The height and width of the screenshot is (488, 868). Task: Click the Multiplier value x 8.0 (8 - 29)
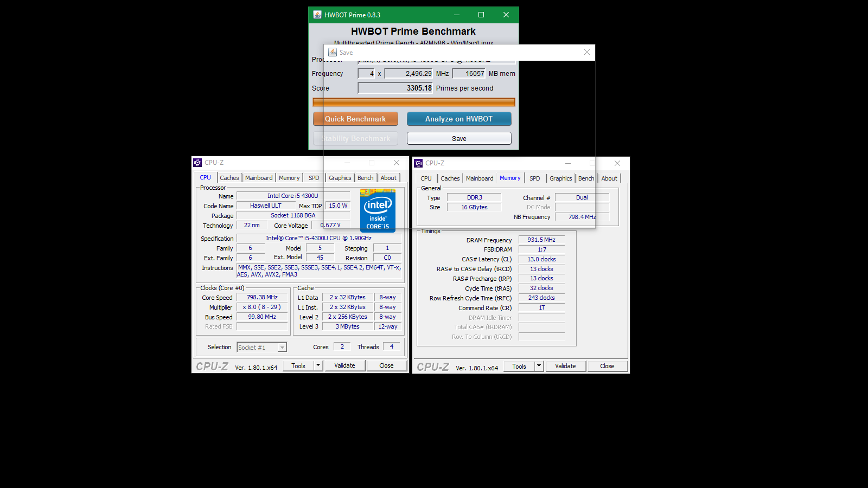tap(262, 307)
